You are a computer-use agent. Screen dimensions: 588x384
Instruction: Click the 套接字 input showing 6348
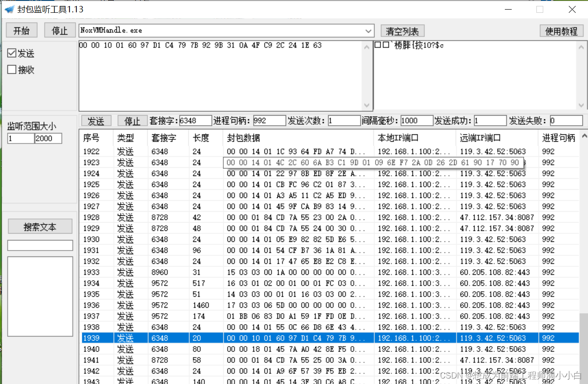pyautogui.click(x=195, y=121)
